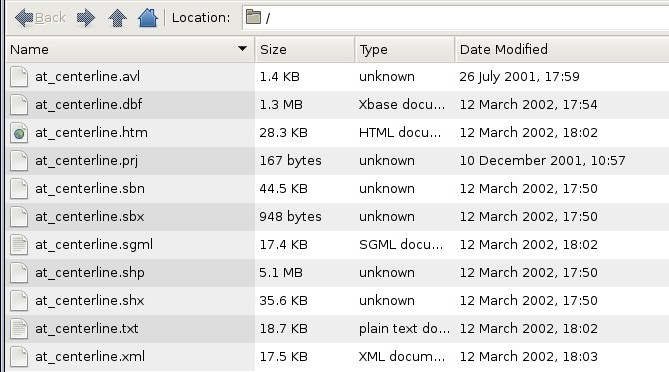Select file name at_centerline.sbn
This screenshot has height=372, width=669.
click(x=90, y=189)
